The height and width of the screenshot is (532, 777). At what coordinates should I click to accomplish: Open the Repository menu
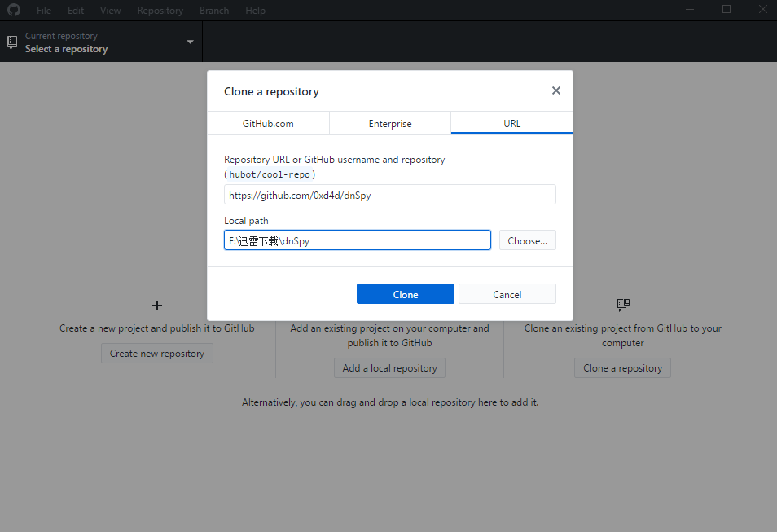click(160, 11)
